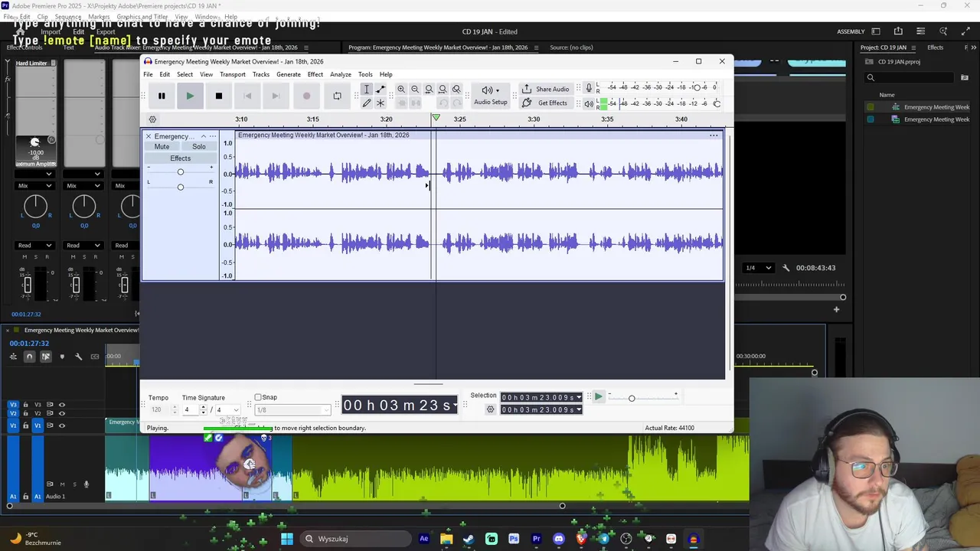This screenshot has width=980, height=551.
Task: Open the Analyze menu
Action: point(341,74)
